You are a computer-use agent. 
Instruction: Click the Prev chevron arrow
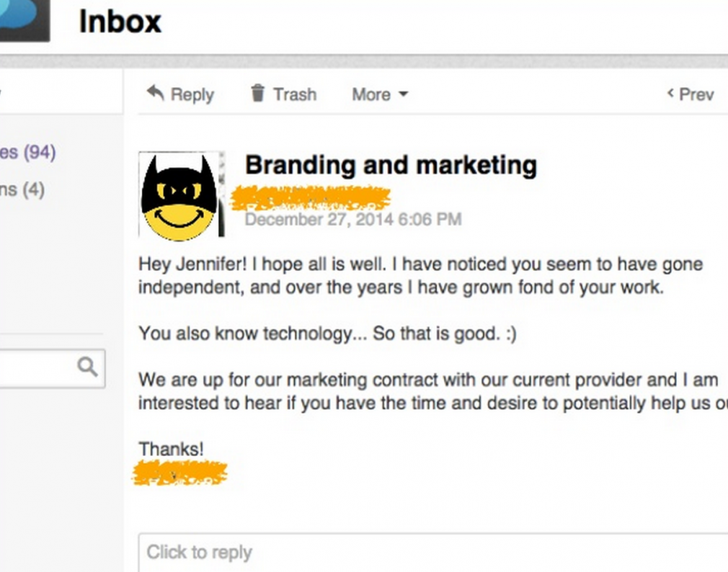coord(670,93)
